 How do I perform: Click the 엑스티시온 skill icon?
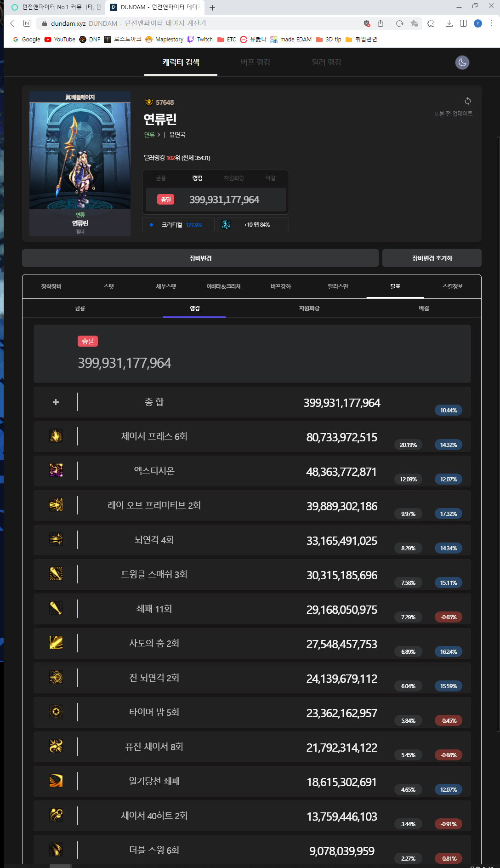point(56,470)
